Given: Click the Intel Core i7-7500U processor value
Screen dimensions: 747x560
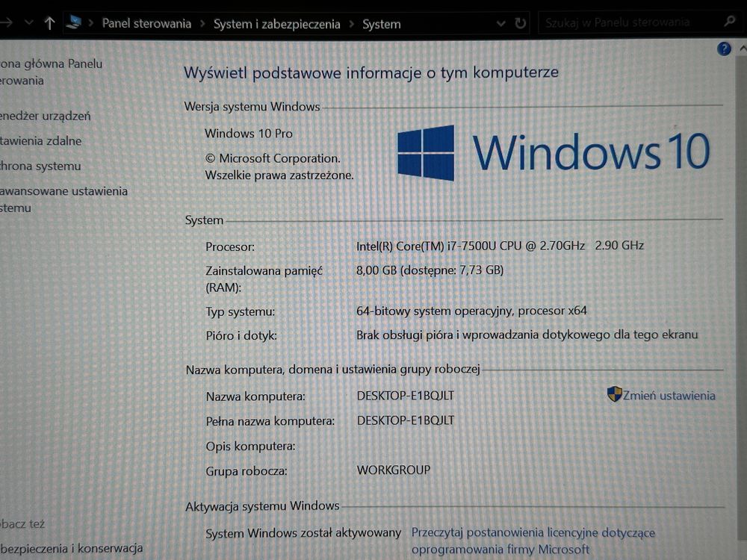Looking at the screenshot, I should (500, 246).
